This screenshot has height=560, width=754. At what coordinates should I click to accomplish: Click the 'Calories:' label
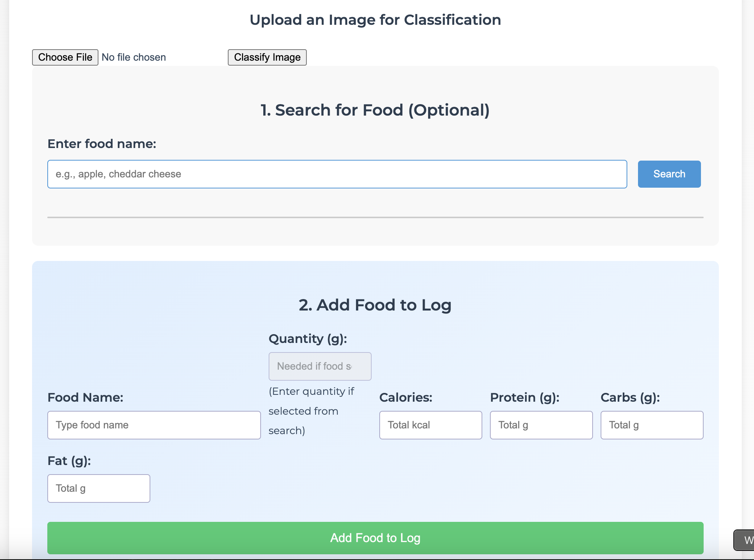(406, 397)
